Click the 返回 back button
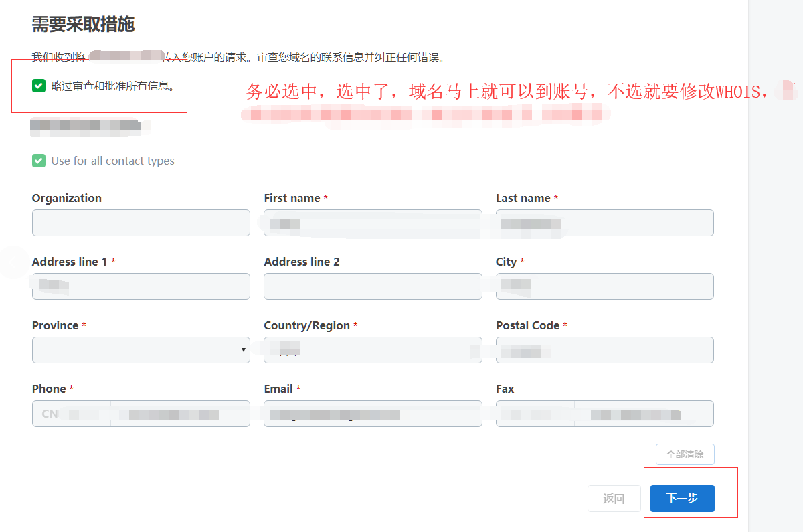This screenshot has width=803, height=532. click(614, 499)
